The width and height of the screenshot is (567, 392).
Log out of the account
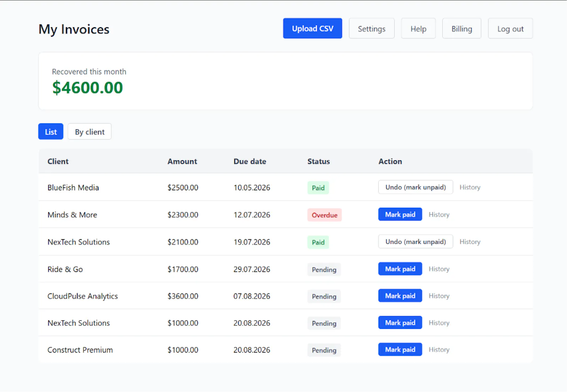tap(510, 28)
